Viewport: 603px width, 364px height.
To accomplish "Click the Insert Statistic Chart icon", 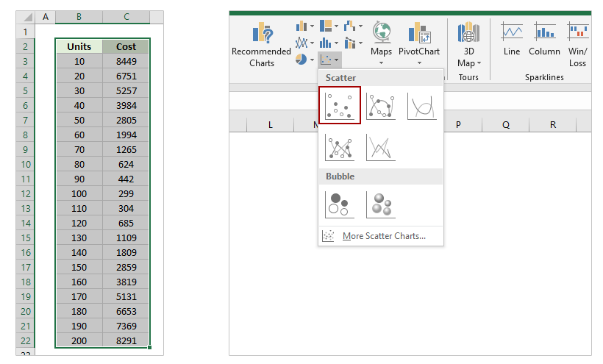I will pyautogui.click(x=326, y=43).
